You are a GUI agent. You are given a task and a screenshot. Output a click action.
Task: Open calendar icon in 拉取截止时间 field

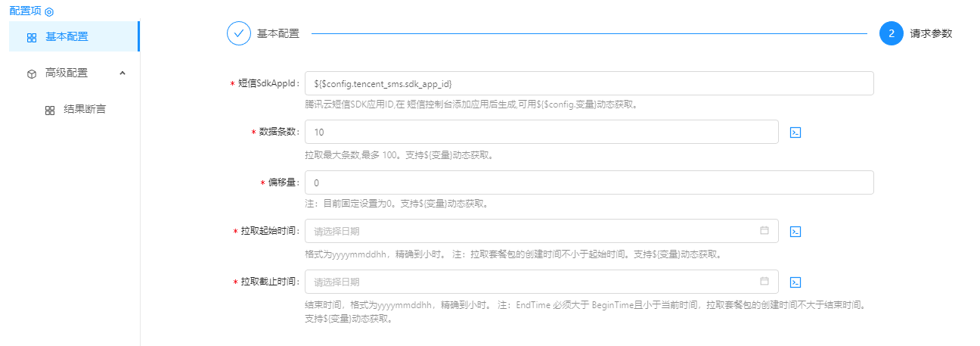(x=764, y=282)
